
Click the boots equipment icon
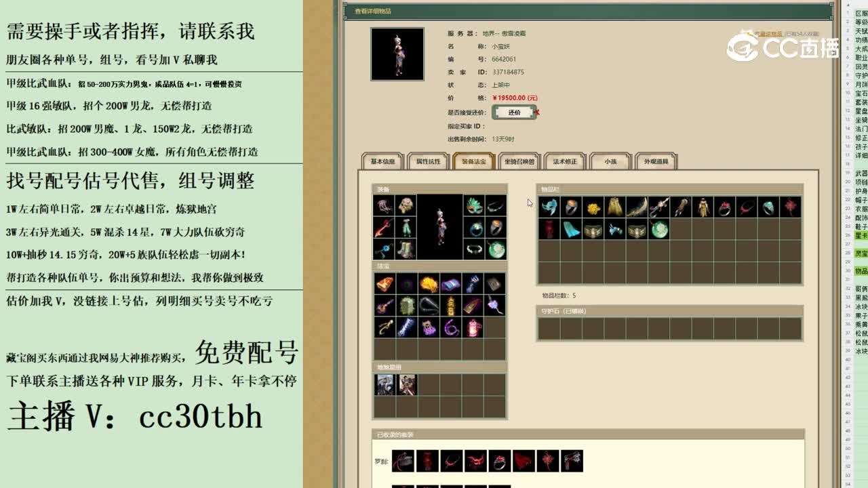point(406,249)
